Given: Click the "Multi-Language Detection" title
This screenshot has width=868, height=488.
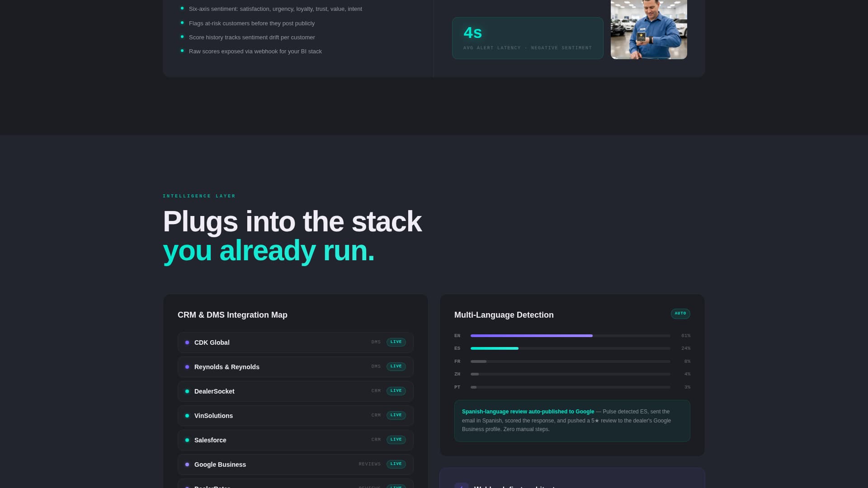Looking at the screenshot, I should (x=504, y=315).
